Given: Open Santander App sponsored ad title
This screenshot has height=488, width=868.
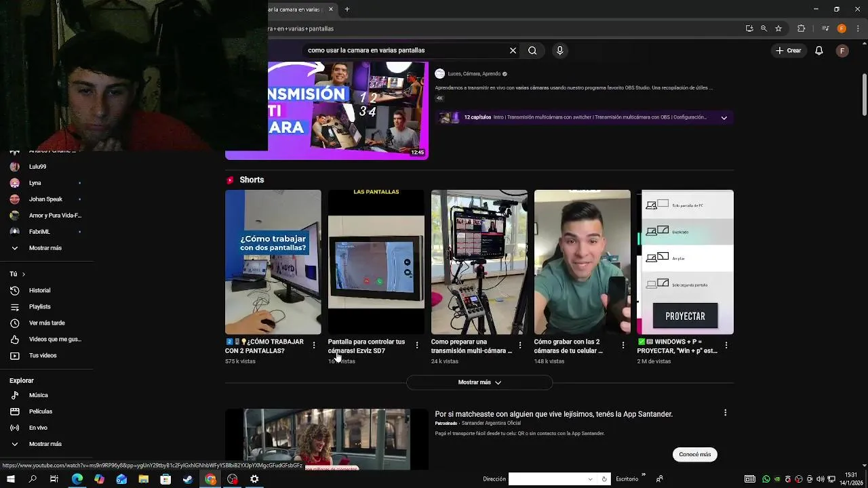Looking at the screenshot, I should [x=553, y=414].
